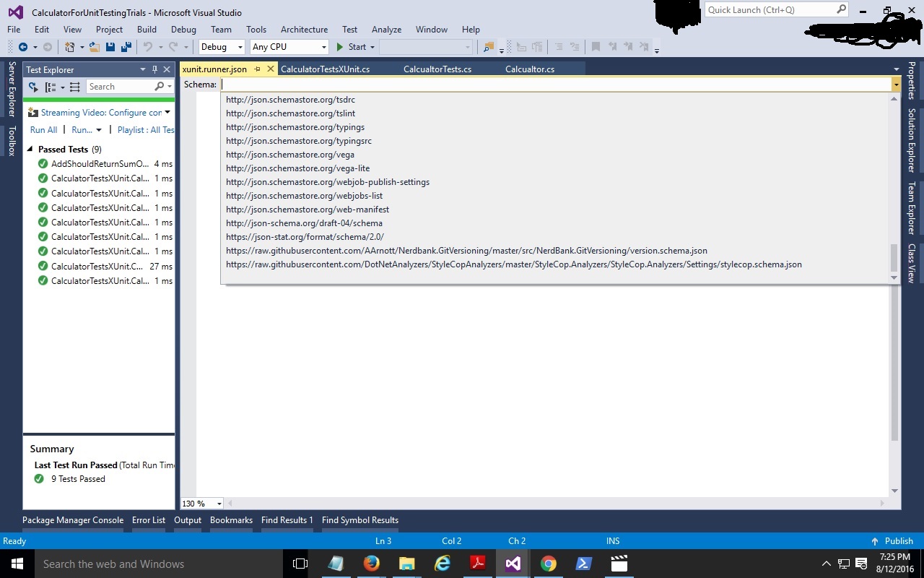Click the Schema combo box dropdown arrow
The image size is (924, 578).
tap(896, 85)
